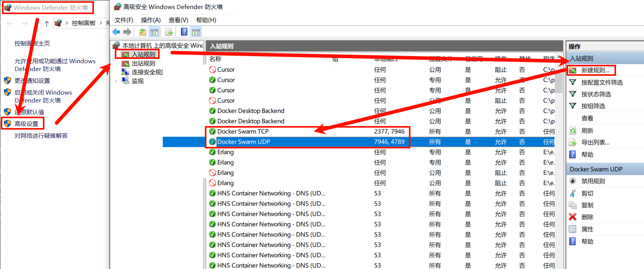Click the port cell 7946, 4789

(x=389, y=142)
